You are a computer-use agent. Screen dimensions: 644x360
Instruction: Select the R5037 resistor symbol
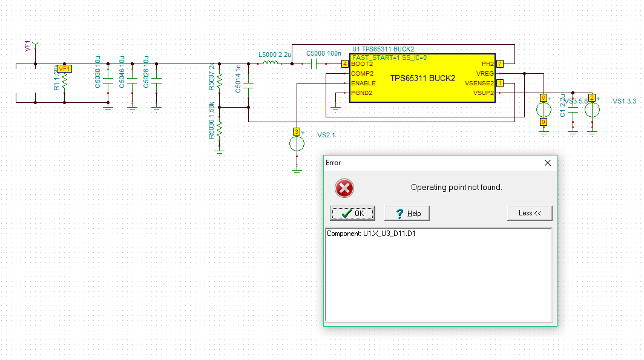coord(219,81)
